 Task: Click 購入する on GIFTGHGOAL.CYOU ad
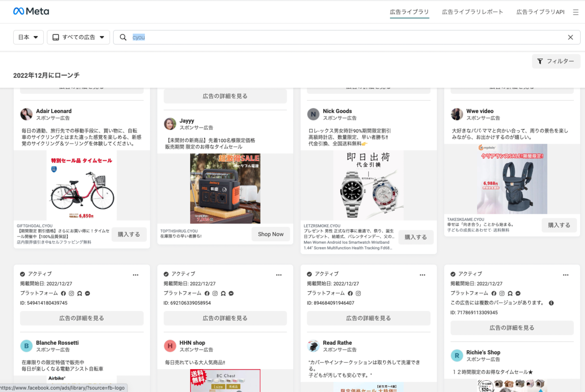tap(129, 234)
